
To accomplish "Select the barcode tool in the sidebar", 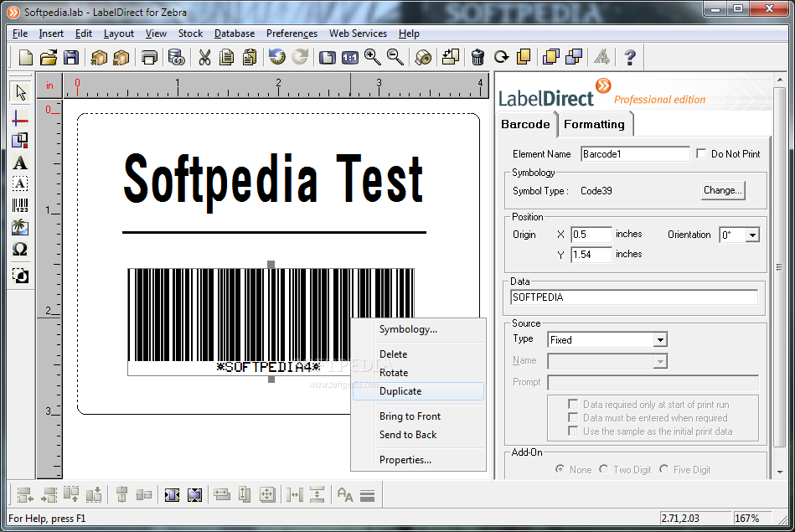I will point(20,205).
